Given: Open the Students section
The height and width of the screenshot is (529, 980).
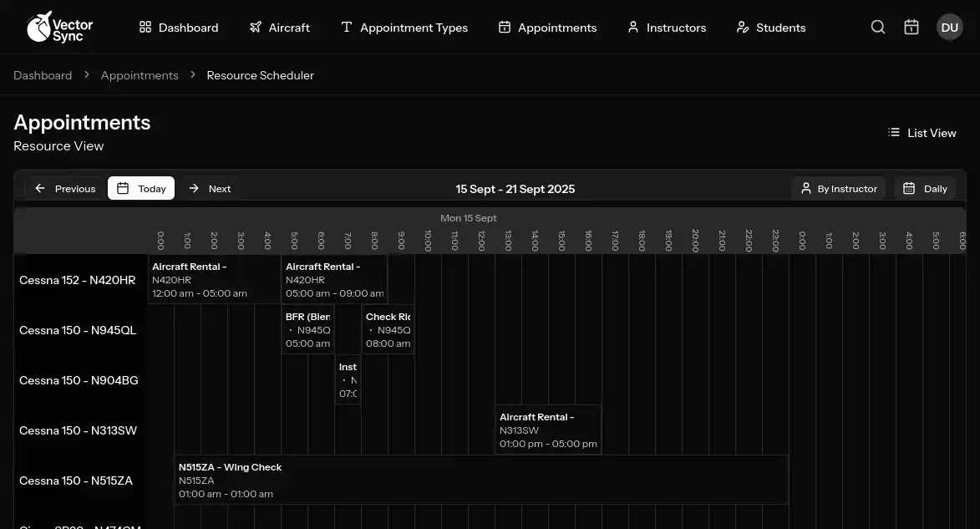Looking at the screenshot, I should (770, 28).
